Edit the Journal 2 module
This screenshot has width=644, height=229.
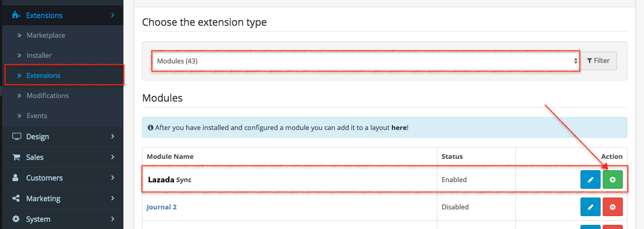tap(590, 207)
